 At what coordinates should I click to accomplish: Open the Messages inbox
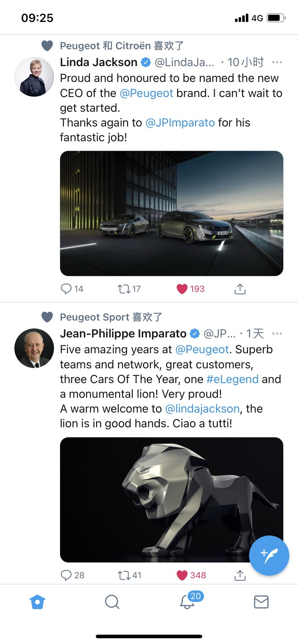[x=261, y=602]
